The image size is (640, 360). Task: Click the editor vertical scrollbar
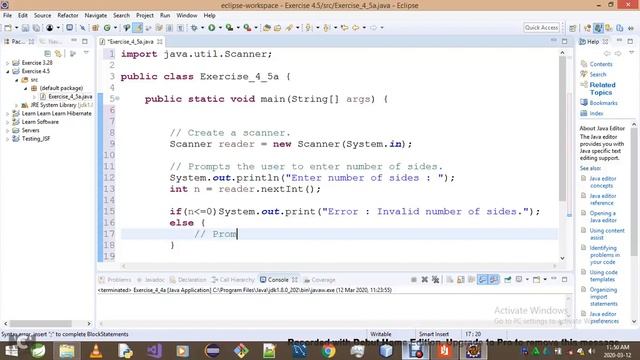[562, 129]
